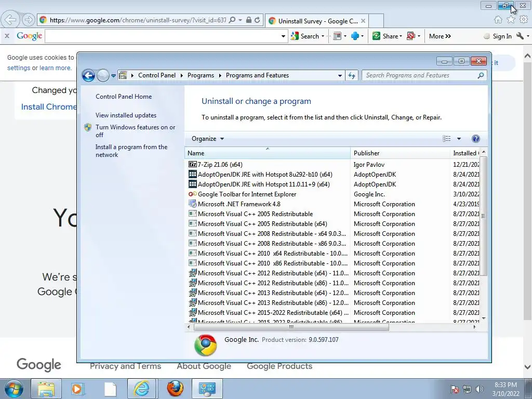Click the lock security icon in address bar

[x=249, y=20]
